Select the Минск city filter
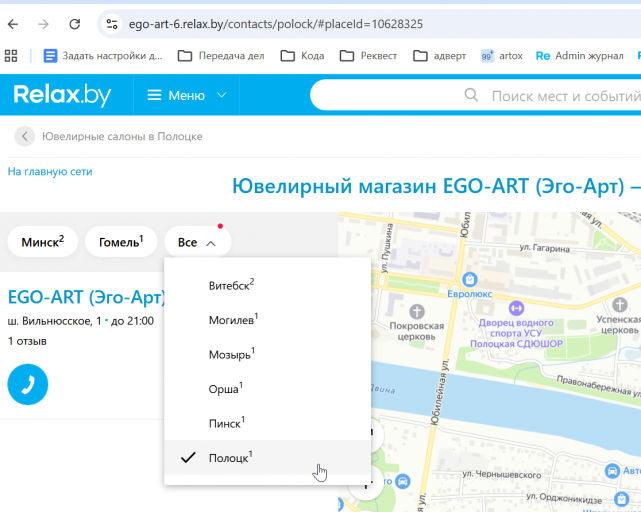The image size is (641, 512). [43, 242]
